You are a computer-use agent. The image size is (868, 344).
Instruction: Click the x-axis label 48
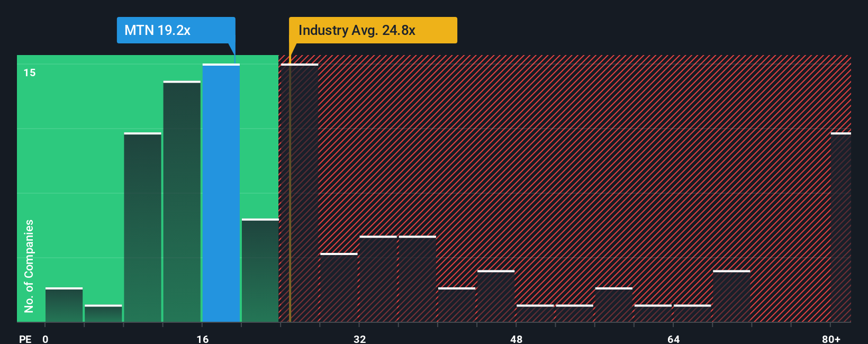click(517, 339)
